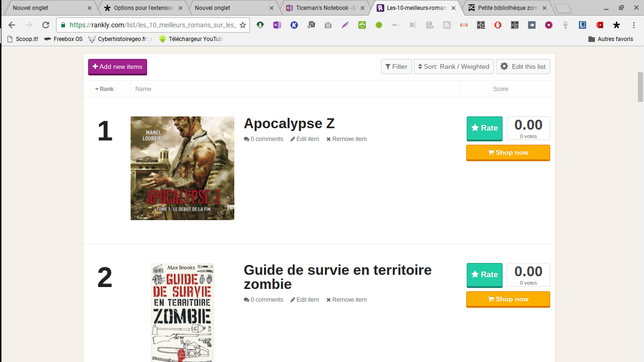Bookmark this page with the star icon
Screen dimensions: 644x362
click(x=243, y=25)
